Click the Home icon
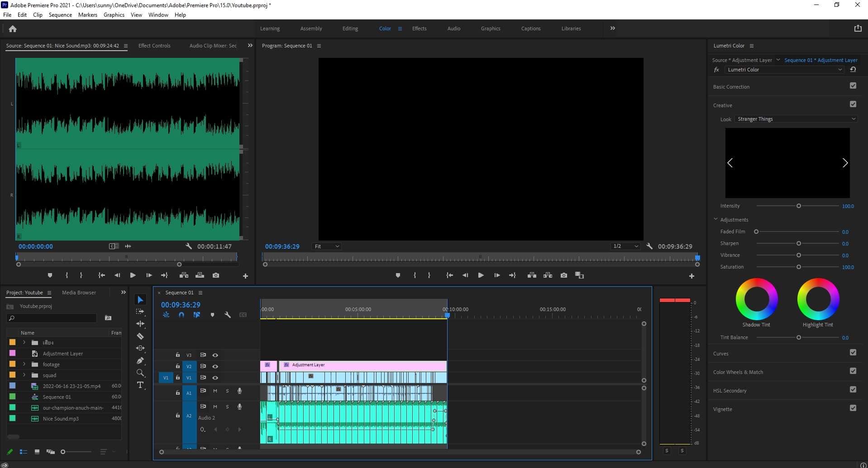The image size is (868, 468). pyautogui.click(x=13, y=29)
